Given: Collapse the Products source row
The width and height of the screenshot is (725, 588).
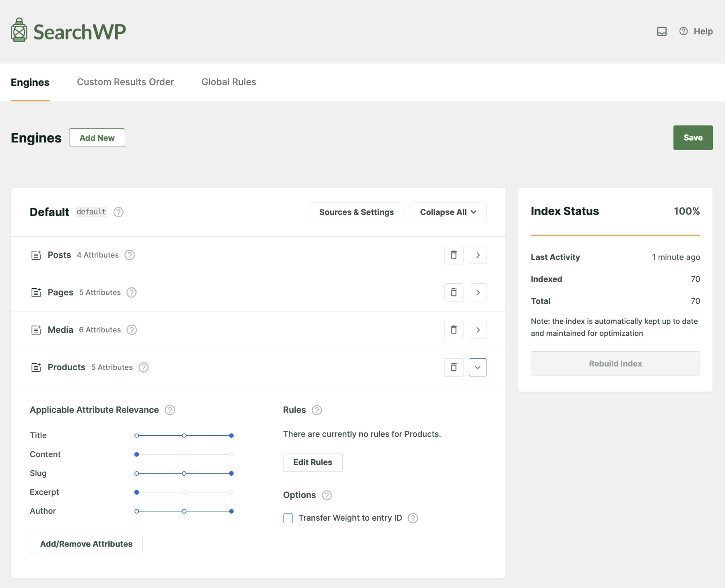Looking at the screenshot, I should pyautogui.click(x=478, y=367).
